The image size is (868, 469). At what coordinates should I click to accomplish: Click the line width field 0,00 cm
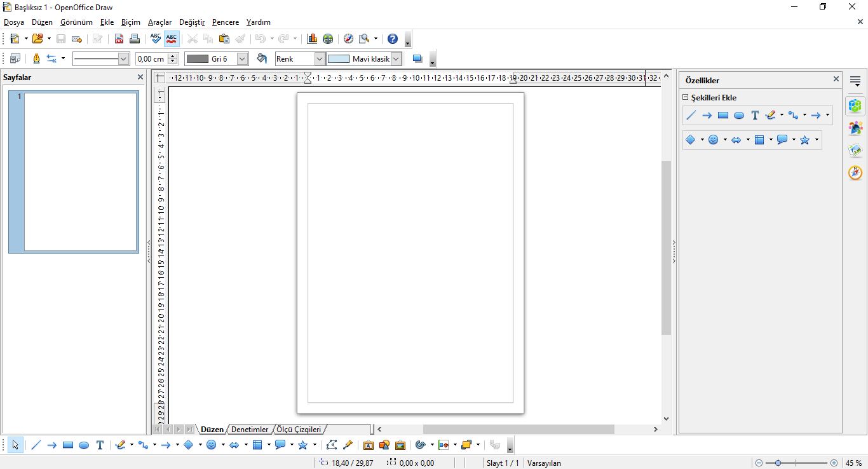point(151,58)
